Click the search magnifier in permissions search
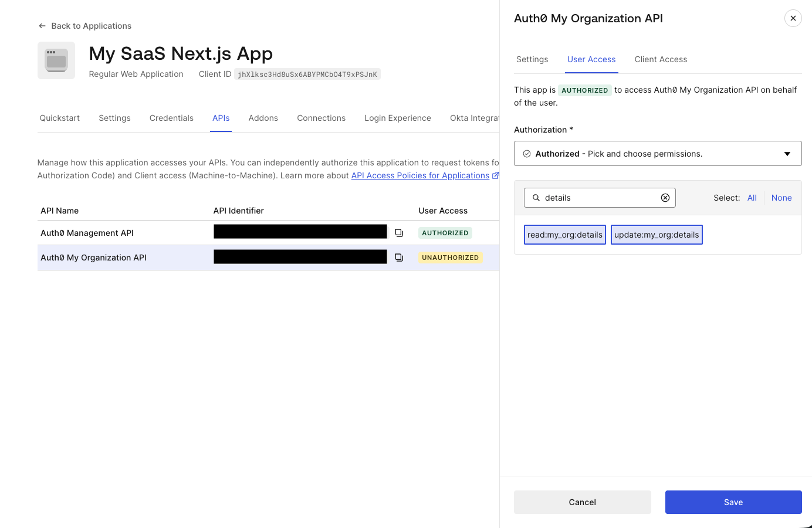The width and height of the screenshot is (812, 528). [536, 198]
